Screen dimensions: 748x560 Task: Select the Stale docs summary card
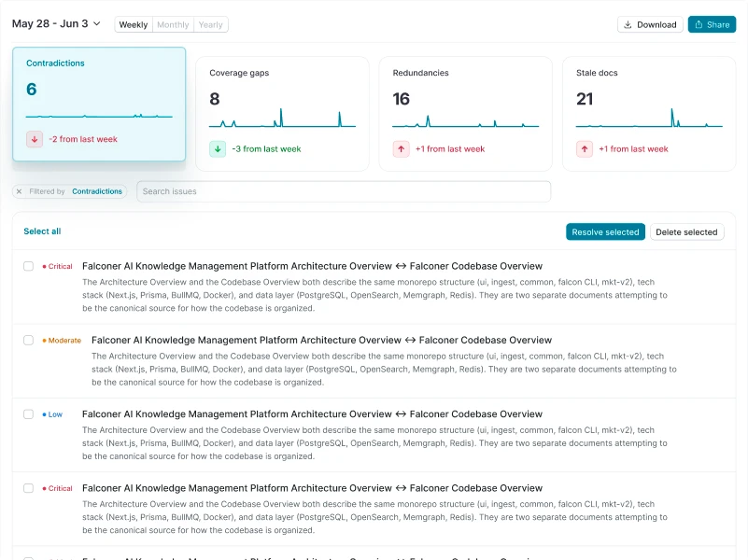pos(649,114)
